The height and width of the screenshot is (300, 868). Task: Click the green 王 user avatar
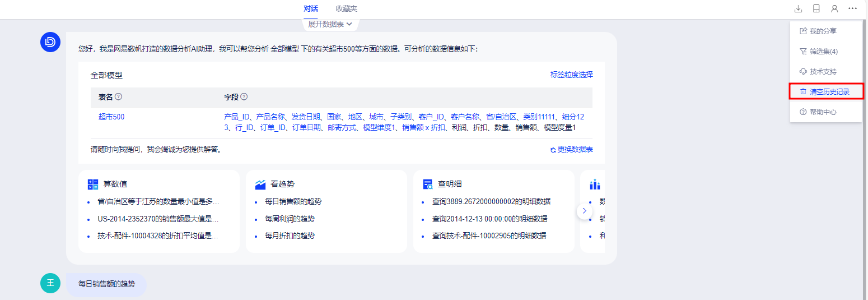click(x=50, y=283)
